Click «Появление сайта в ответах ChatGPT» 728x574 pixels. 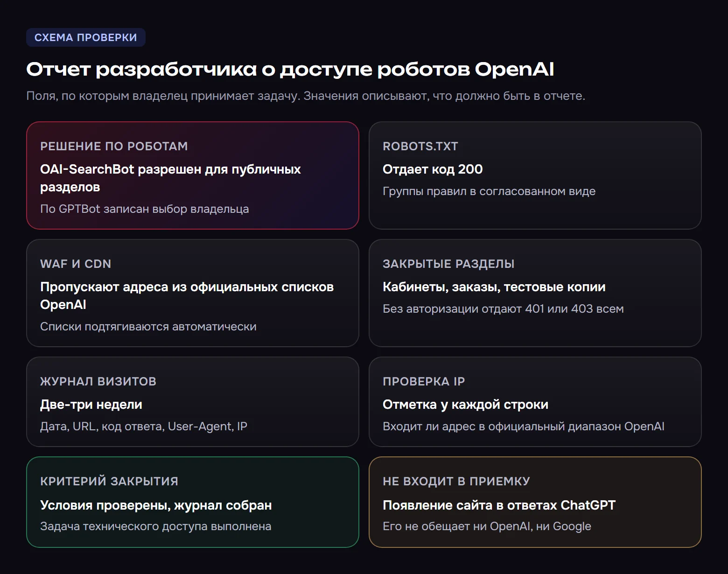point(499,505)
